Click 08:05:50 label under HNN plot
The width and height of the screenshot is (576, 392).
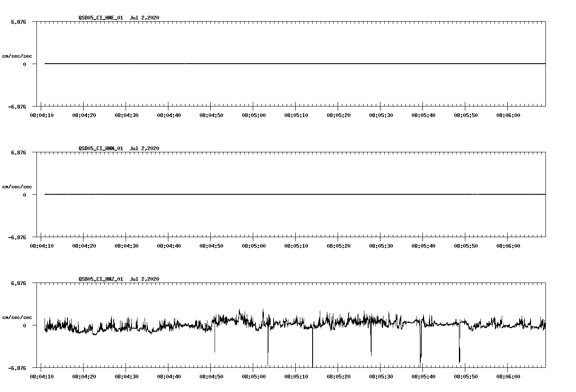point(466,246)
